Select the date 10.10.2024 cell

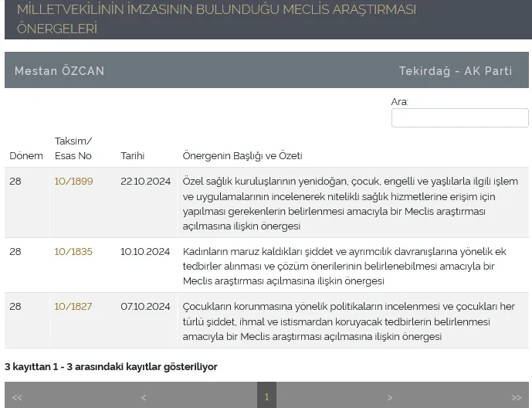[x=145, y=252]
